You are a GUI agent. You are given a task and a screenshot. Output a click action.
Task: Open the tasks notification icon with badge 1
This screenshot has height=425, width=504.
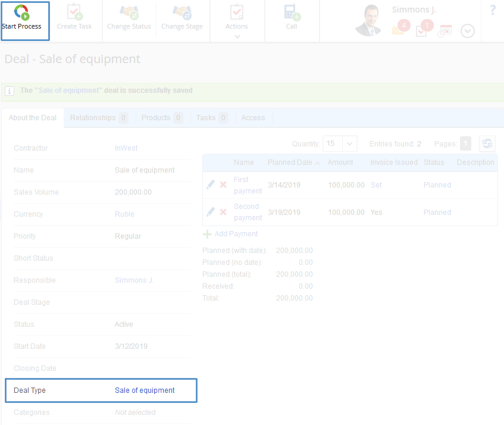[x=421, y=30]
